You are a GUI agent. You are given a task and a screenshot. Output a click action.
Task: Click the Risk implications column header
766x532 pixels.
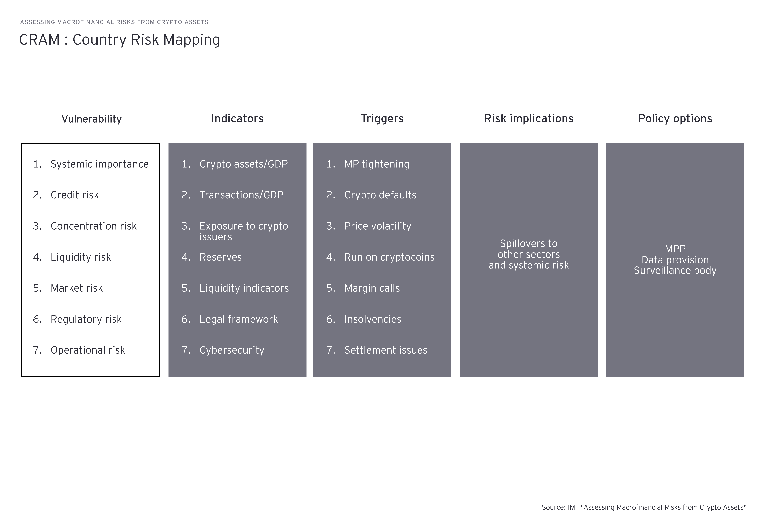click(x=528, y=119)
